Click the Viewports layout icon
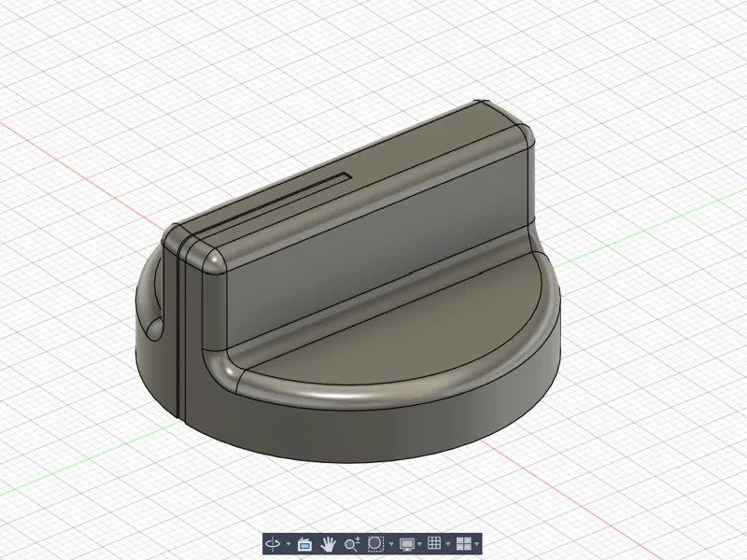 pyautogui.click(x=463, y=543)
